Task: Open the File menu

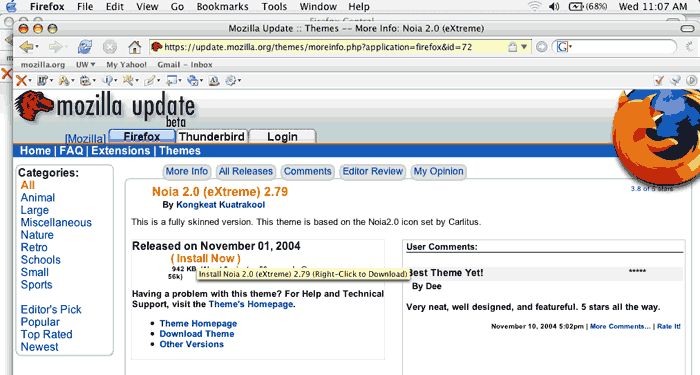Action: 85,6
